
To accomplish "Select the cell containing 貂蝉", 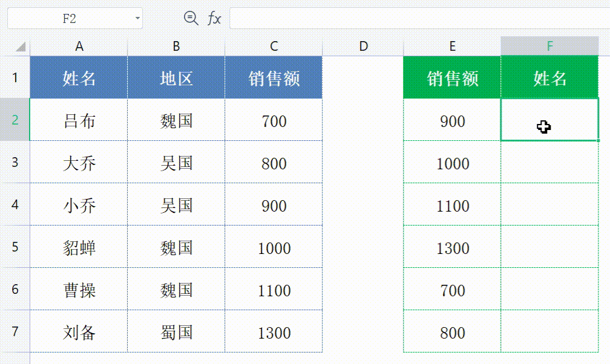I will coord(79,247).
